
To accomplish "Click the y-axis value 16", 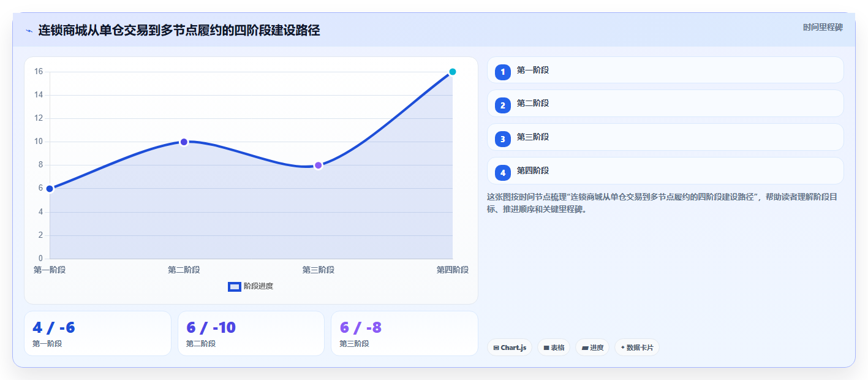I will (x=39, y=72).
